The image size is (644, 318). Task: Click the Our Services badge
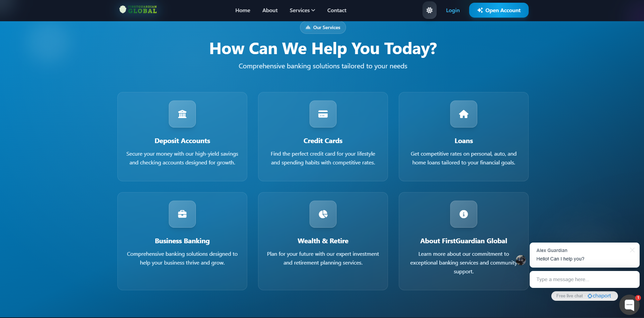[323, 27]
